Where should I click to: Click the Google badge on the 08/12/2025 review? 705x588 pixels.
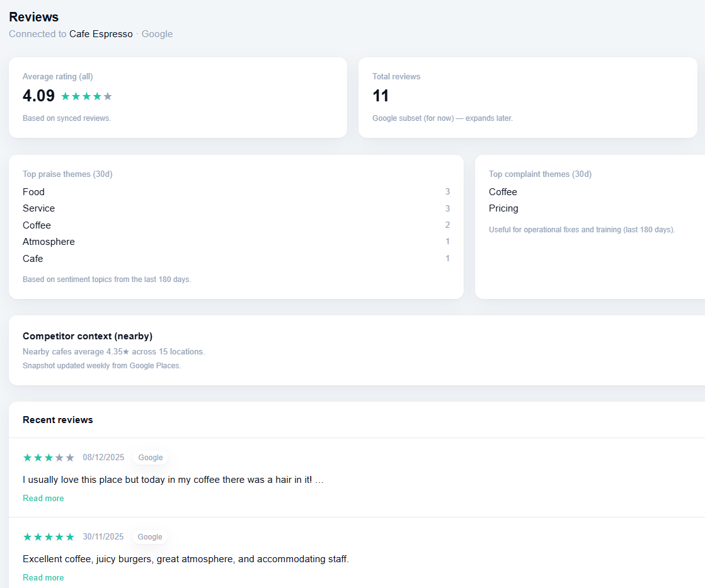pos(151,458)
